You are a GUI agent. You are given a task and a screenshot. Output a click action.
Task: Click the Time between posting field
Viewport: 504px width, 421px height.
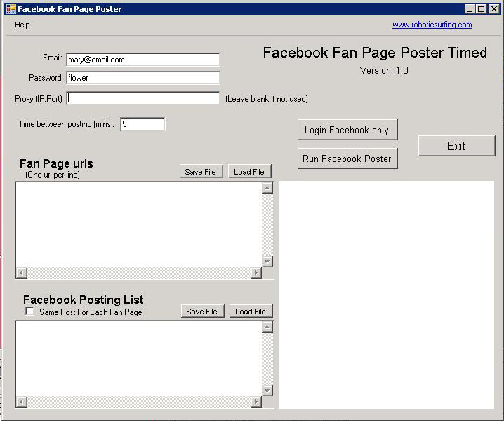[142, 124]
